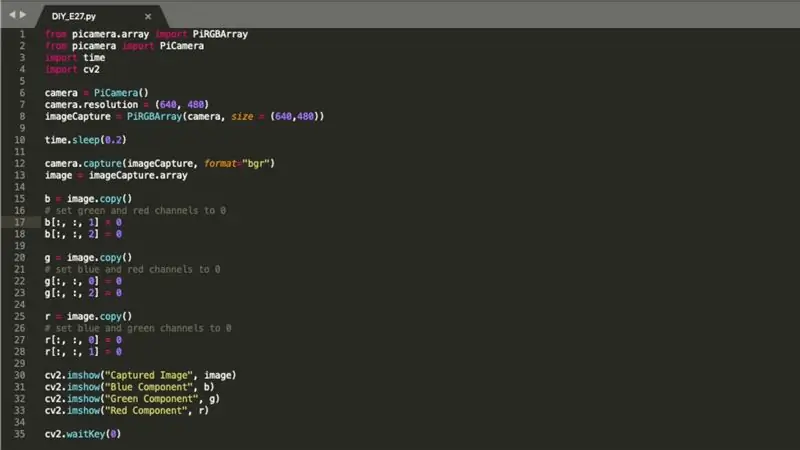The width and height of the screenshot is (800, 450).
Task: Click 'r[:, :, 1] = 0' on line 28
Action: pyautogui.click(x=83, y=352)
